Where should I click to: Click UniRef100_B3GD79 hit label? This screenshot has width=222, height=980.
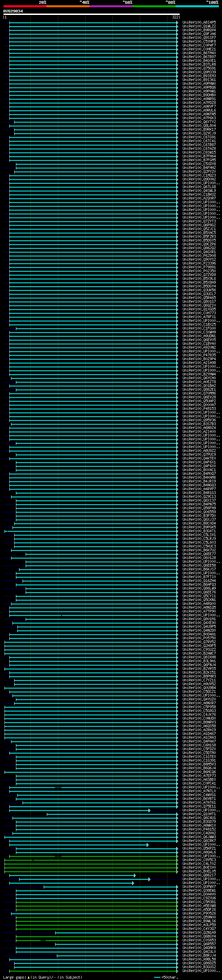pos(199,821)
